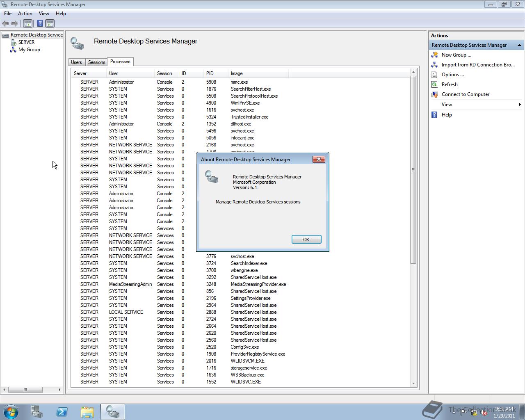525x420 pixels.
Task: Select the Processes tab
Action: 120,62
